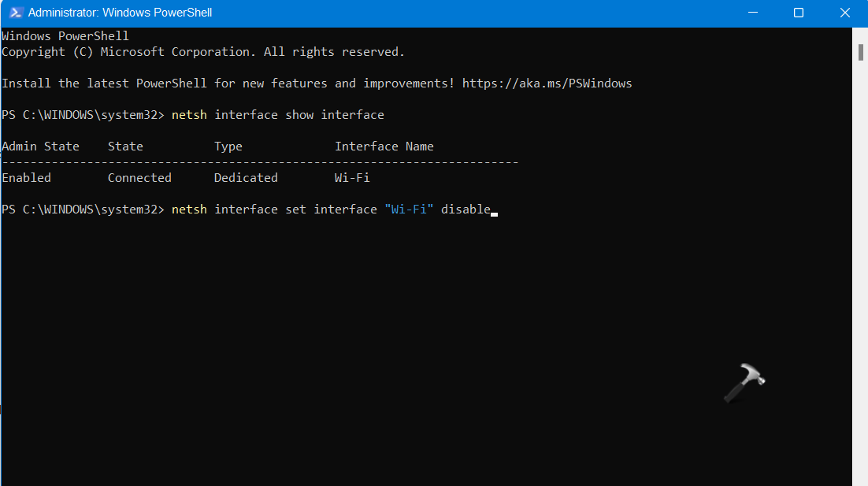868x486 pixels.
Task: Click the "Type" column header
Action: [228, 147]
